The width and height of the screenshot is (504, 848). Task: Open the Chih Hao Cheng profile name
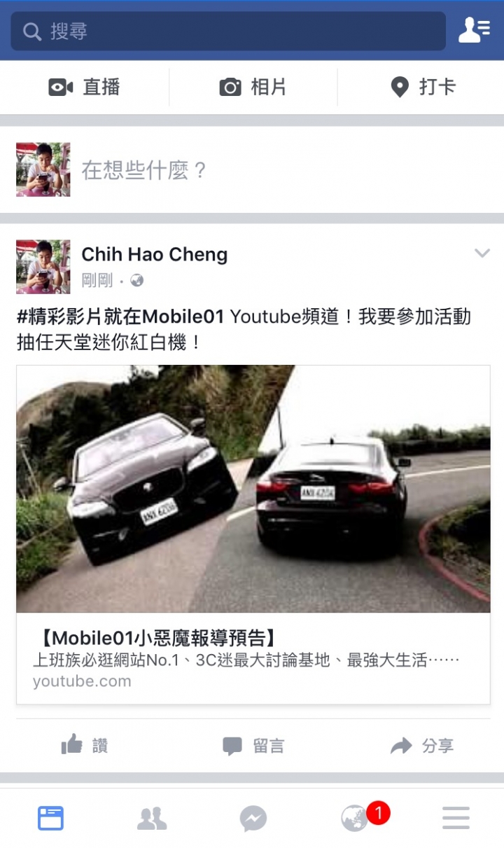click(x=155, y=254)
